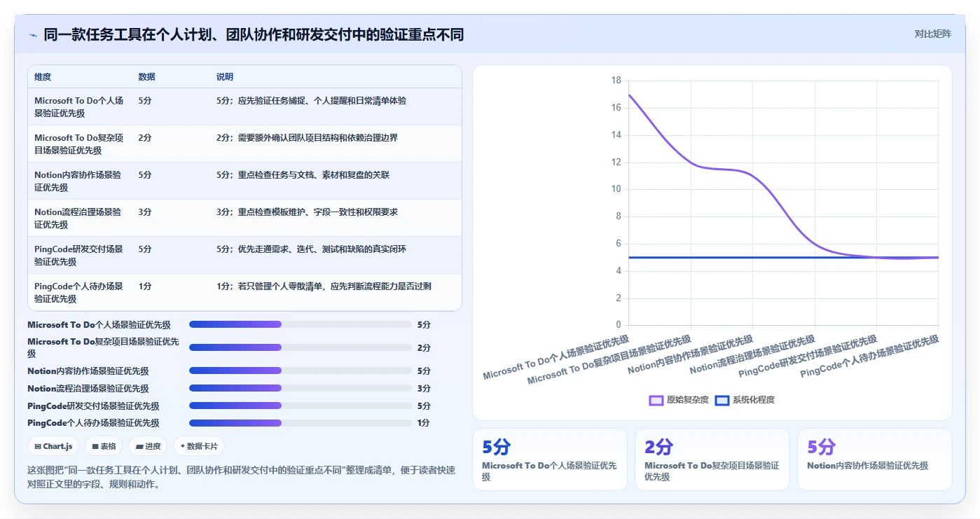Click the 维度 column header
This screenshot has width=980, height=519.
[43, 77]
